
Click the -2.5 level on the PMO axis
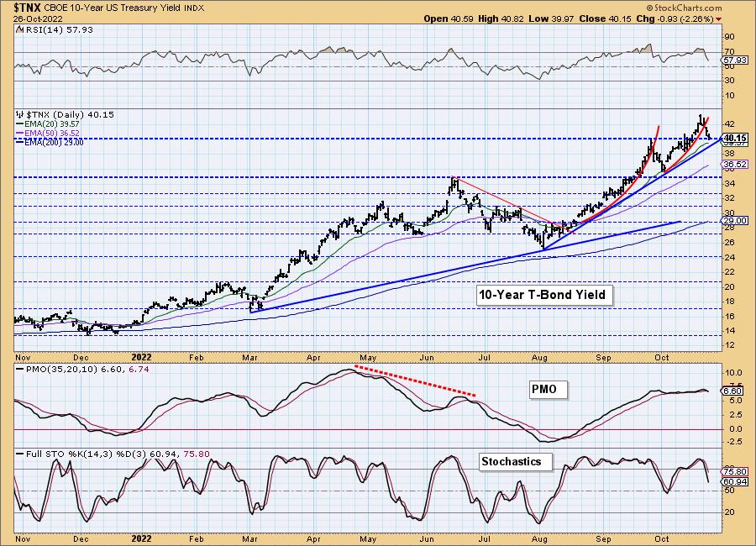(733, 442)
